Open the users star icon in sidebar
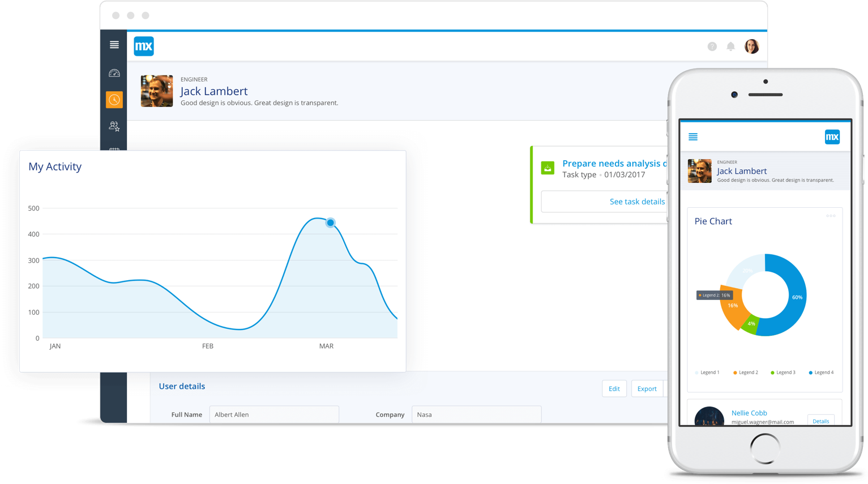Image resolution: width=868 pixels, height=484 pixels. pyautogui.click(x=114, y=126)
